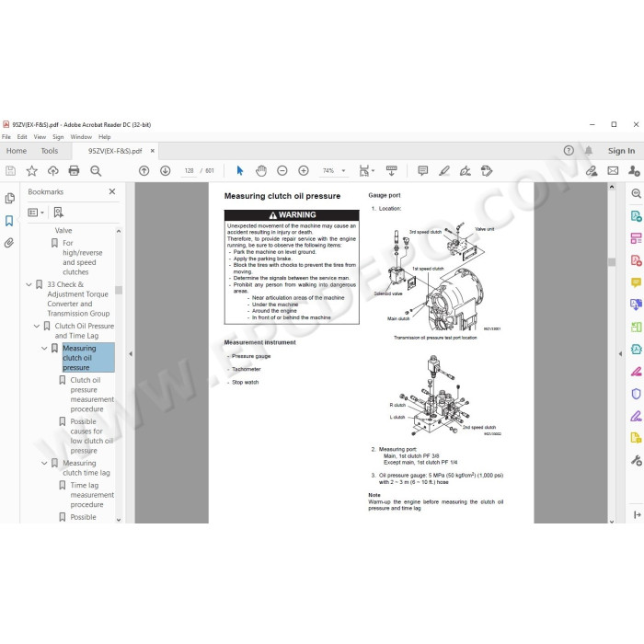Click the page number field showing 128
644x644 pixels.
189,171
